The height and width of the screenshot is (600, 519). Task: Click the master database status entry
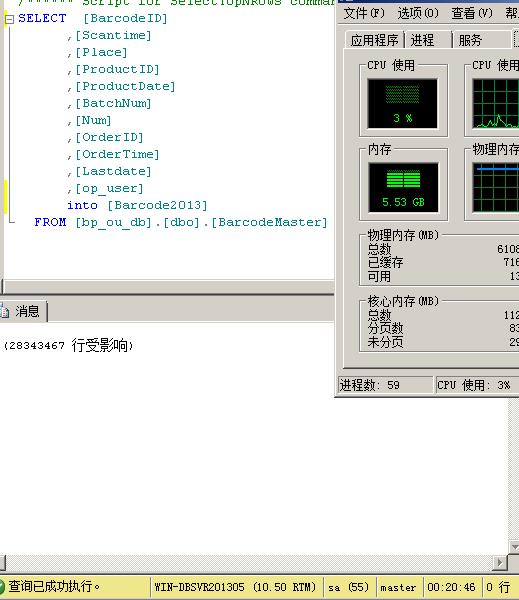398,587
